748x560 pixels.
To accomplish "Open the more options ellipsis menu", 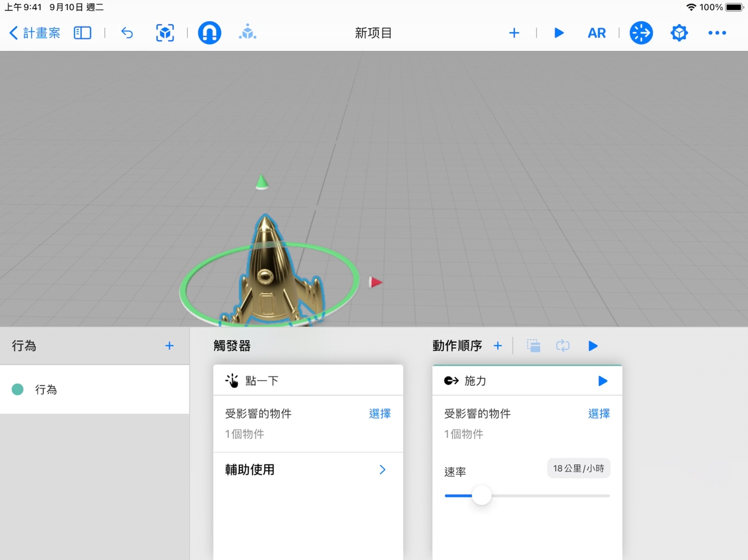I will click(717, 33).
